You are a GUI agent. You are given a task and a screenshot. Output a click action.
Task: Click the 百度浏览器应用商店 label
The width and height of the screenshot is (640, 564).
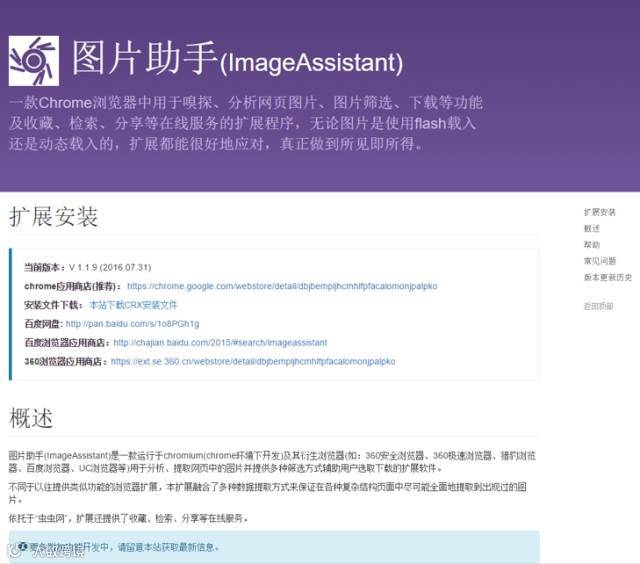point(67,342)
